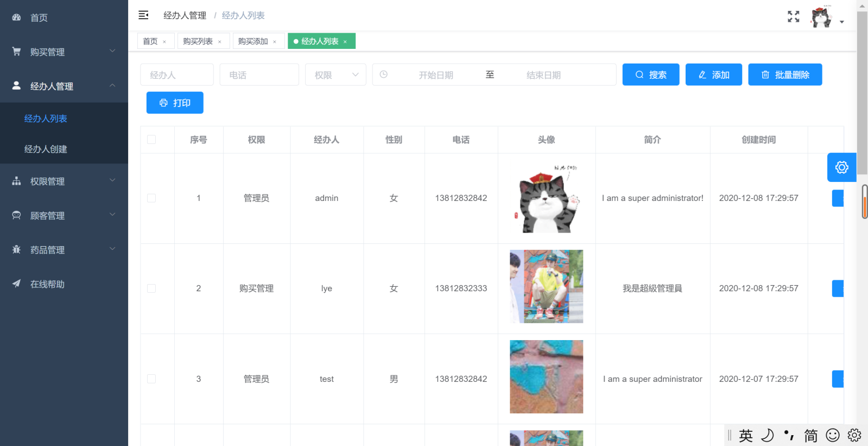
Task: Click the home dashboard icon in sidebar
Action: 16,17
